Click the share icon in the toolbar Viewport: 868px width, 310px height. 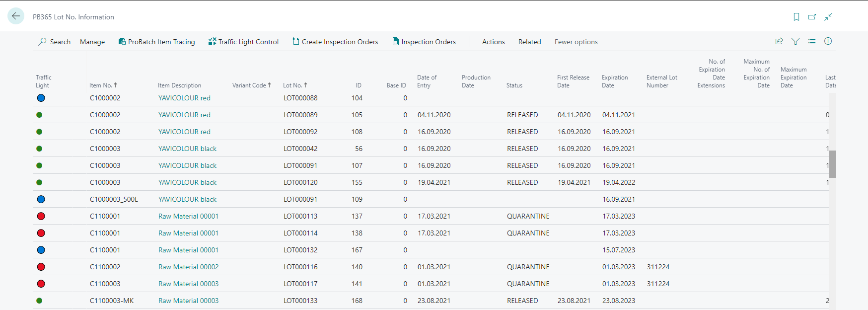(780, 42)
